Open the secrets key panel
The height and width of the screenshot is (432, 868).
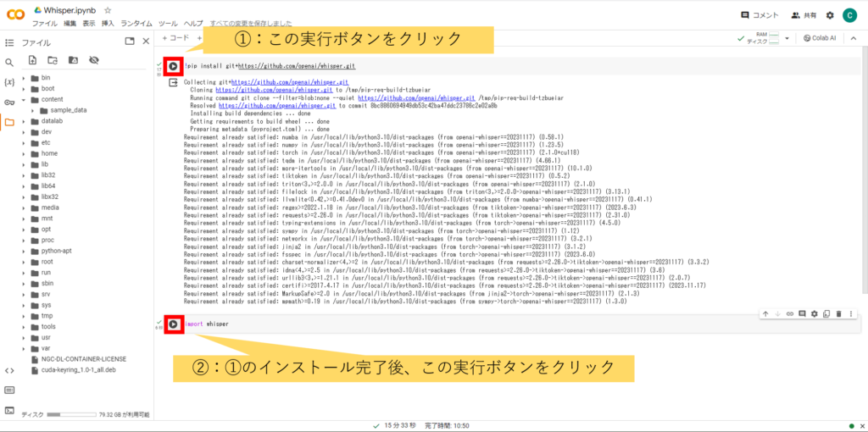coord(9,102)
